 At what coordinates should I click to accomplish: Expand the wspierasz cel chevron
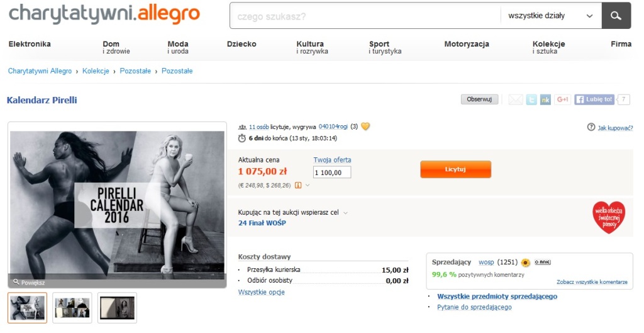point(345,213)
